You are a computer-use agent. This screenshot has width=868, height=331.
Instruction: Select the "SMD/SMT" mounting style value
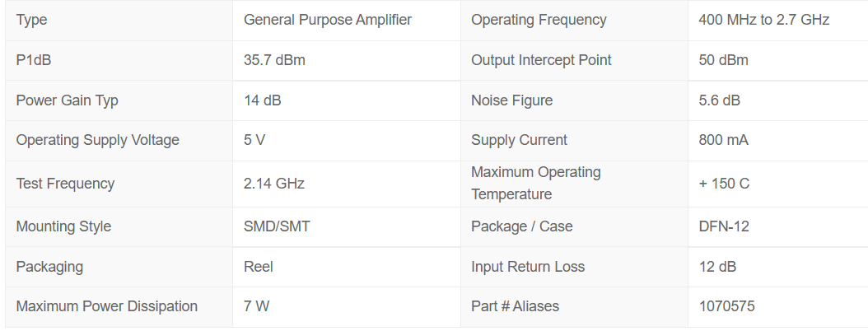click(277, 226)
